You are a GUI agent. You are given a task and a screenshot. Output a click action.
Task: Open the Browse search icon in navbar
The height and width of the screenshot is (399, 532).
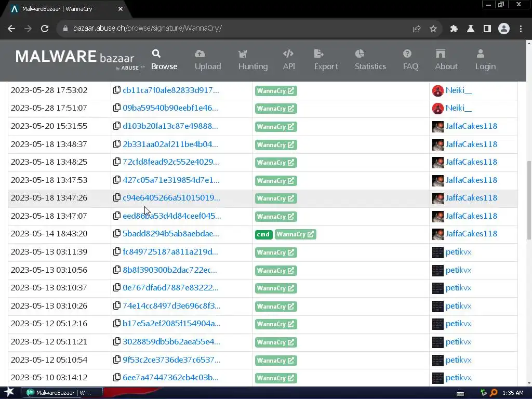[x=156, y=54]
